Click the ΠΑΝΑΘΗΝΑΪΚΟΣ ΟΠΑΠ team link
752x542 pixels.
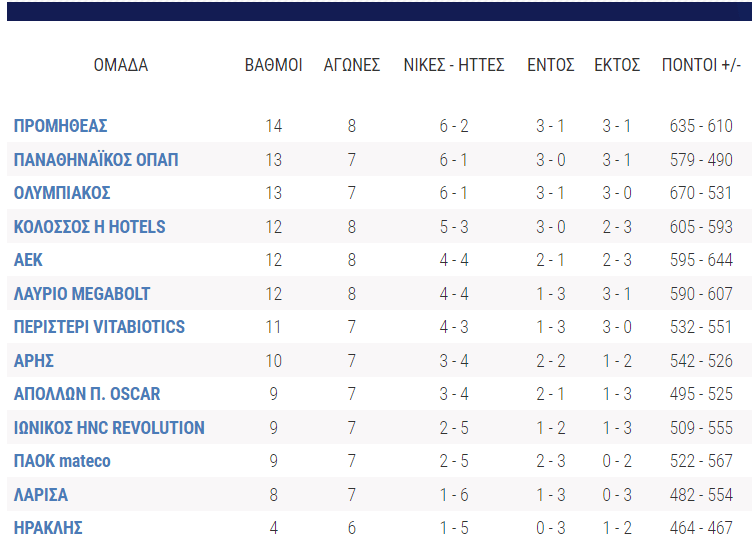click(96, 160)
